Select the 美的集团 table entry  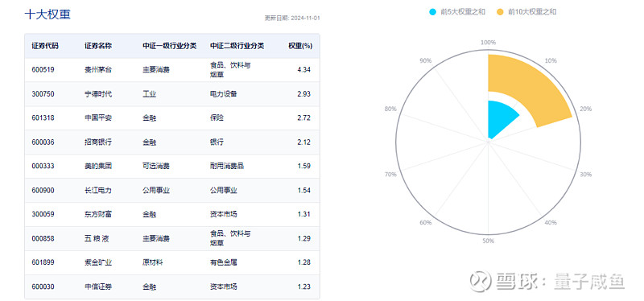pos(98,167)
